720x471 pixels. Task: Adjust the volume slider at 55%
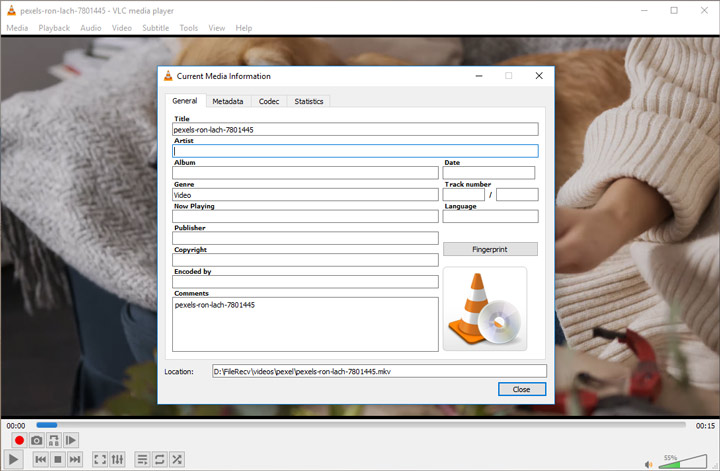682,461
